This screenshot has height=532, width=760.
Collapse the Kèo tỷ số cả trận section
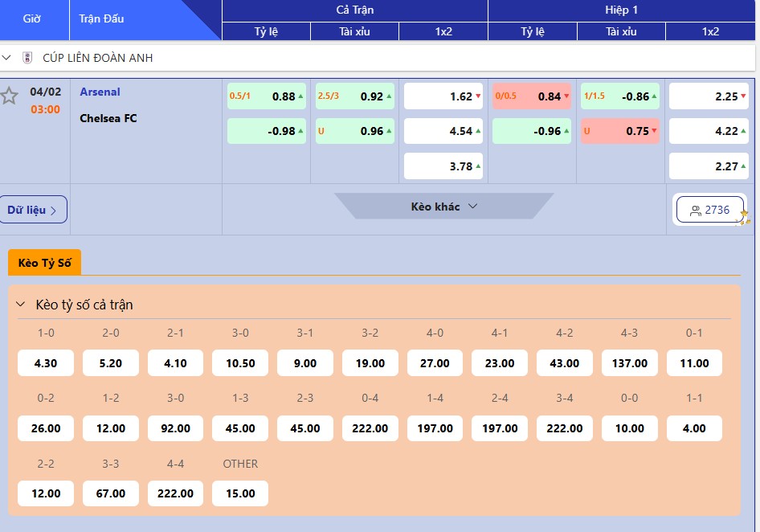pos(21,305)
